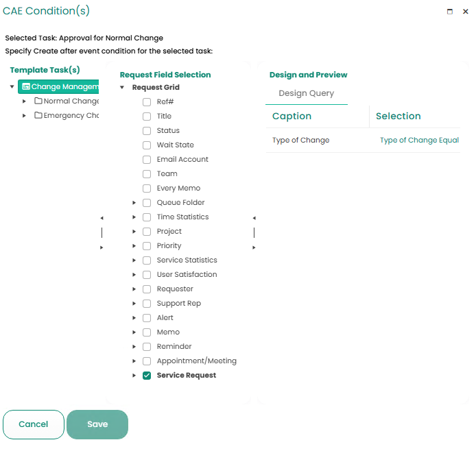Expand the Normal Change tree node

point(24,101)
